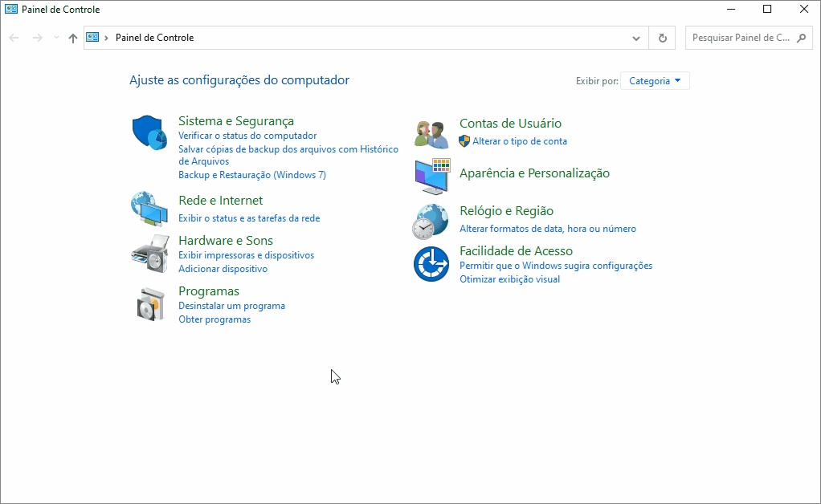
Task: Click Otimizar exibição visual link
Action: pos(510,279)
